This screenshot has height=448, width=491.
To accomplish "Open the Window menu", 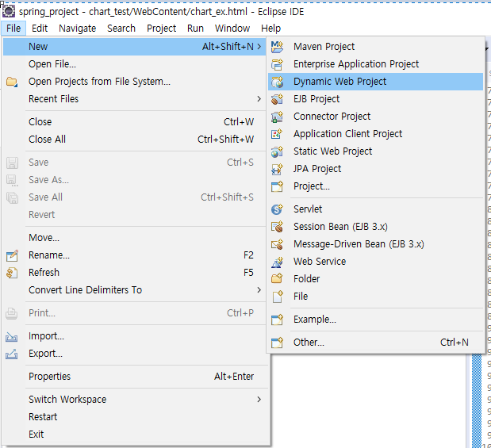I will (x=232, y=29).
